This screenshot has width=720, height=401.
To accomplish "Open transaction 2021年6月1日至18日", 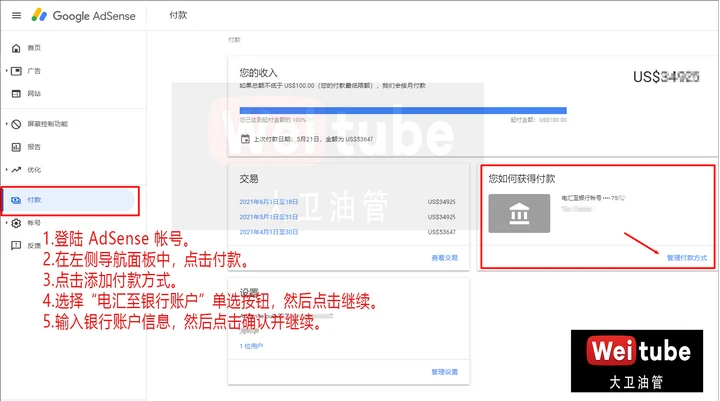I will [269, 202].
